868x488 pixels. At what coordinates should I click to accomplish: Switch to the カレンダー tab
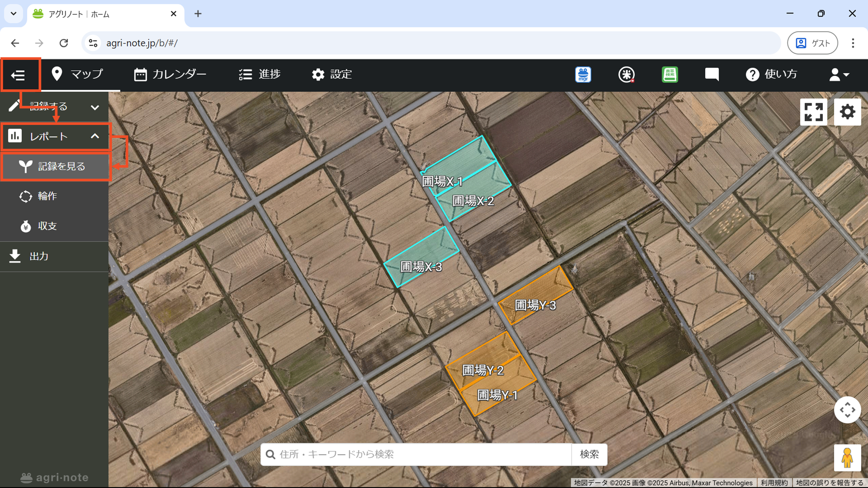(170, 75)
